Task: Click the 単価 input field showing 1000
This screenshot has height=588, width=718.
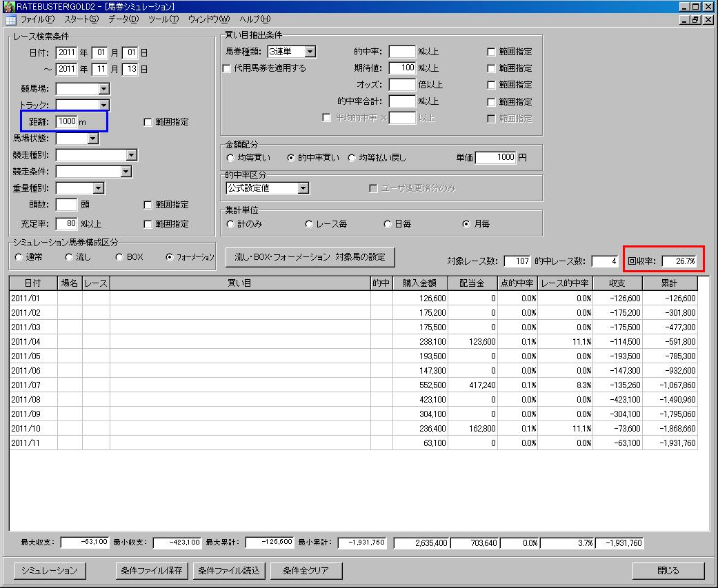Action: click(496, 158)
